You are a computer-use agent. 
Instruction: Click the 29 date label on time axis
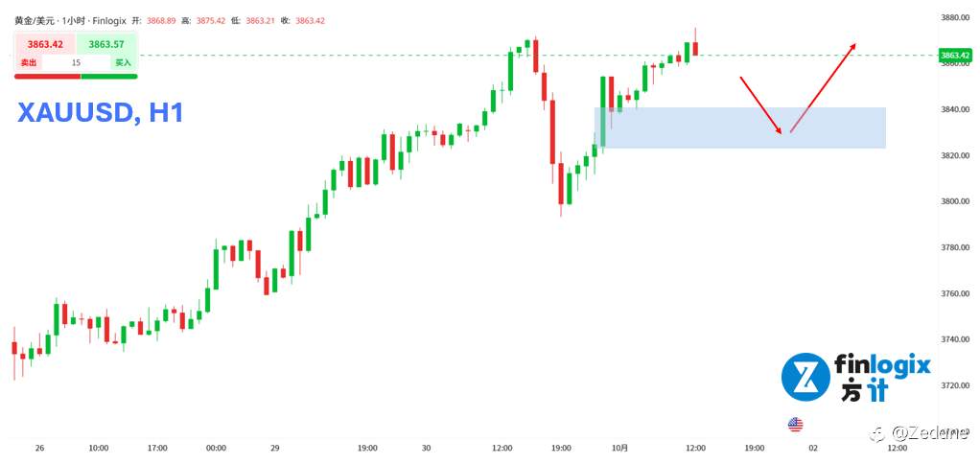coord(274,448)
